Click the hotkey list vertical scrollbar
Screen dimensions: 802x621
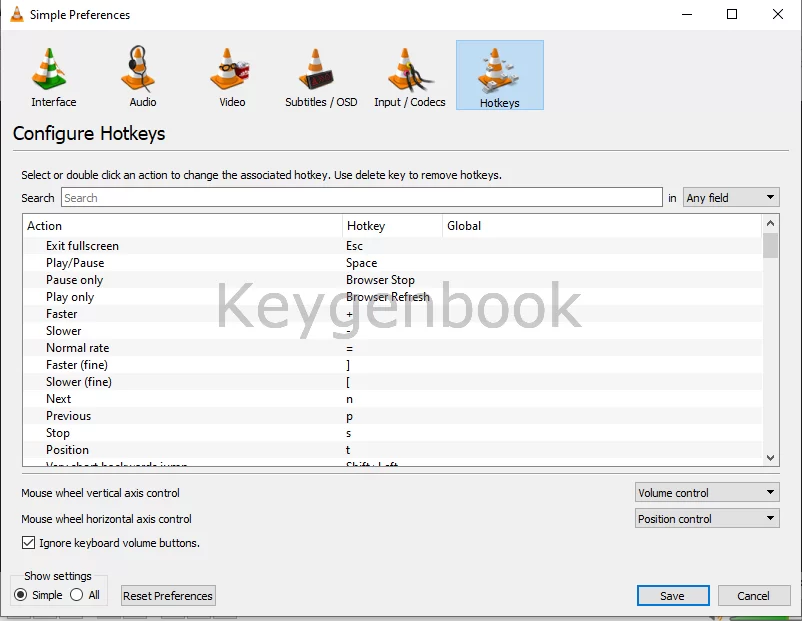click(770, 350)
